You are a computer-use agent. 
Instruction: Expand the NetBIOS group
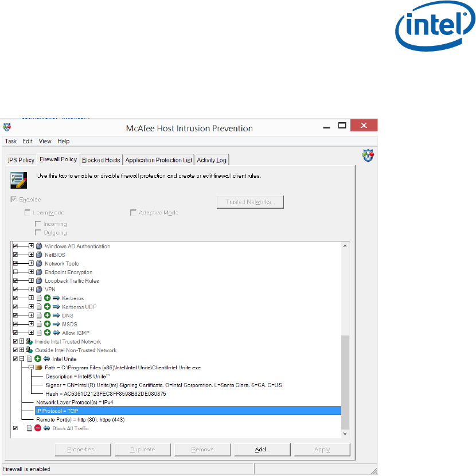coord(31,255)
